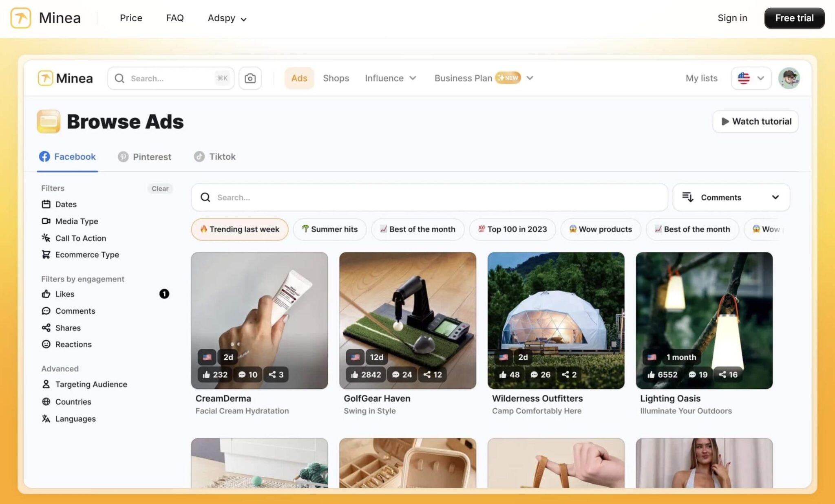Switch to the Tiktok tab
Viewport: 835px width, 504px height.
coord(215,157)
